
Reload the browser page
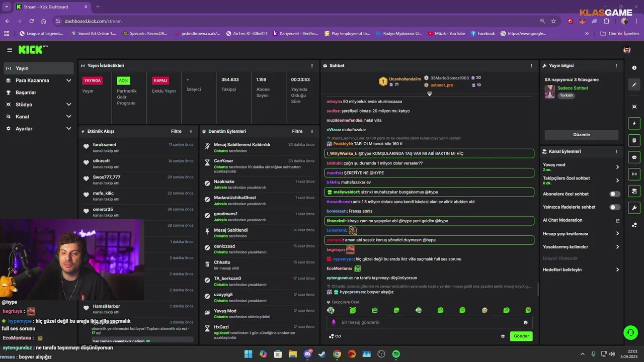[x=32, y=21]
